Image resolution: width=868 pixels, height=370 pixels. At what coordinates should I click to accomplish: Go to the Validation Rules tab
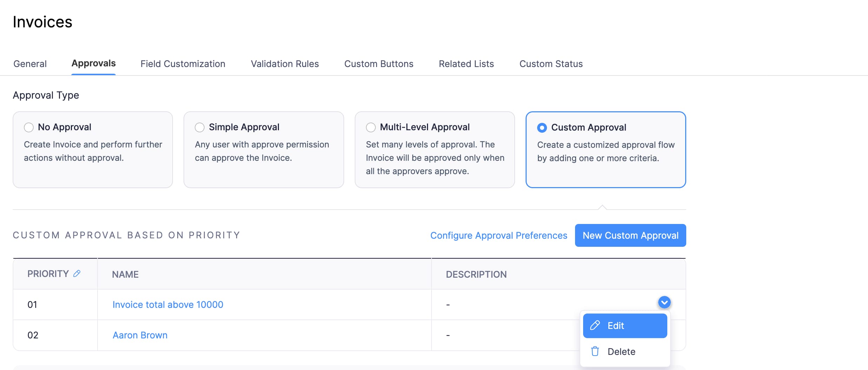[285, 64]
